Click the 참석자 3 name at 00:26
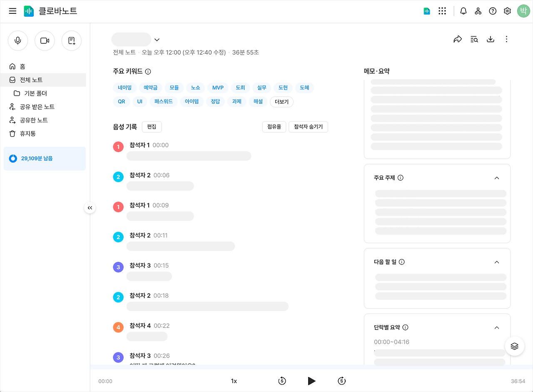The image size is (533, 392). (140, 356)
